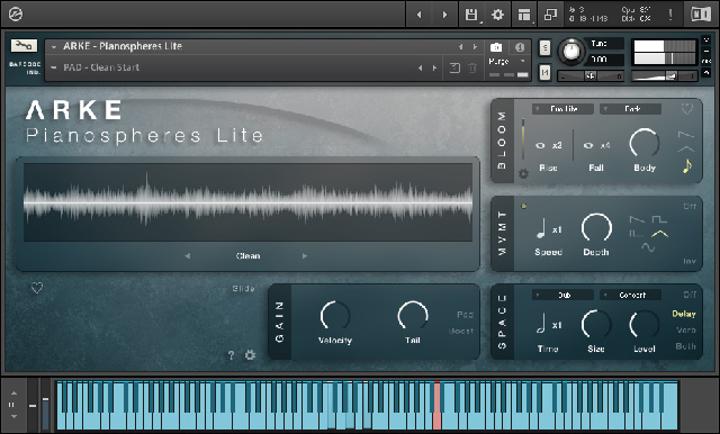Open the question mark help icon
This screenshot has height=434, width=720.
(x=231, y=355)
